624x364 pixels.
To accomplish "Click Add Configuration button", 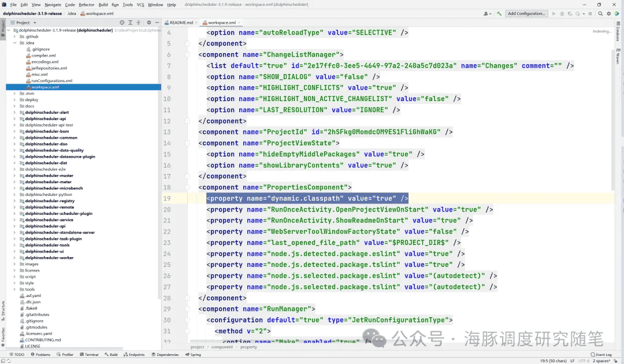I will [x=526, y=13].
